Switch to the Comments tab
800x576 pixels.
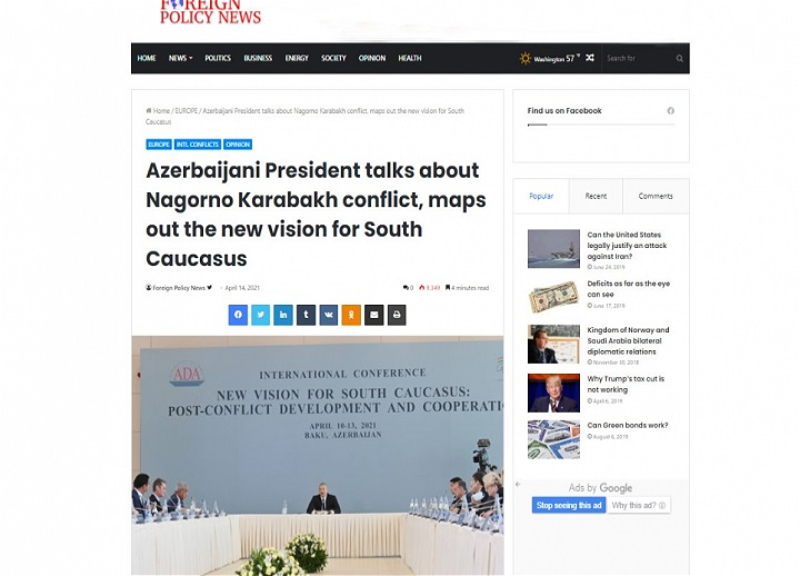point(656,196)
